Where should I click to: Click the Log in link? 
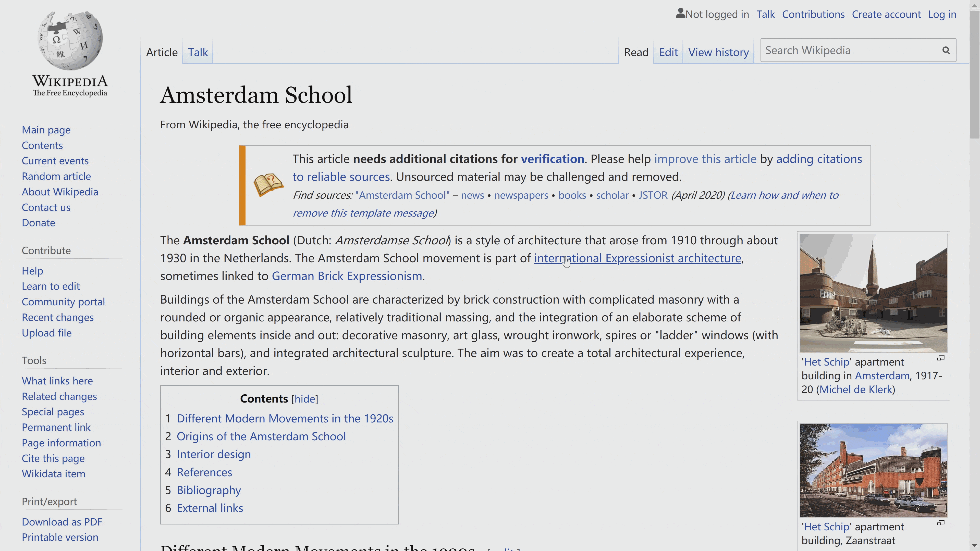tap(942, 15)
